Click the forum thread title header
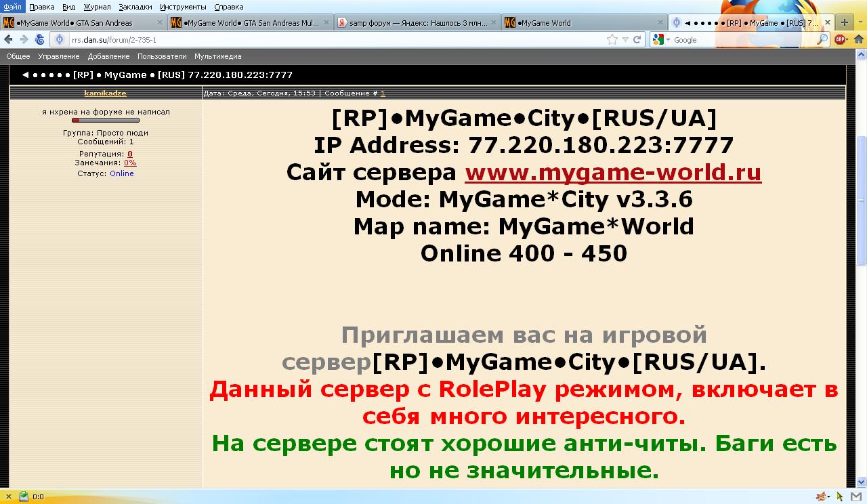Viewport: 867px width, 504px height. pos(157,75)
